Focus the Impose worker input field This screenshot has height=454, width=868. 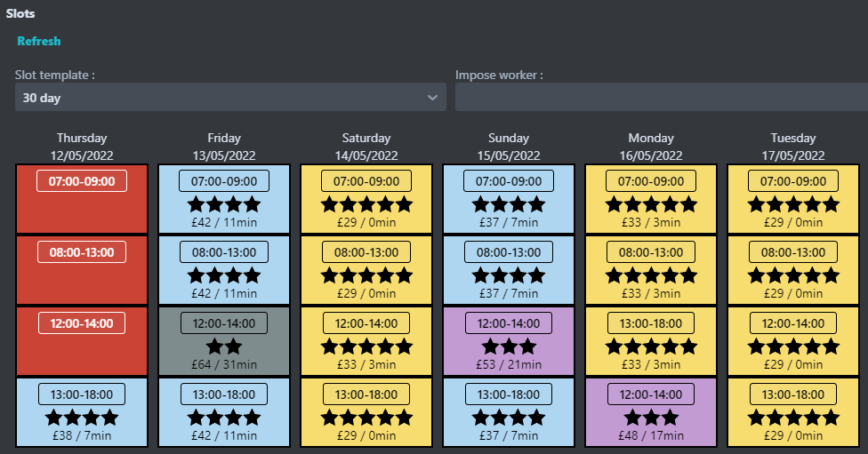tap(662, 98)
